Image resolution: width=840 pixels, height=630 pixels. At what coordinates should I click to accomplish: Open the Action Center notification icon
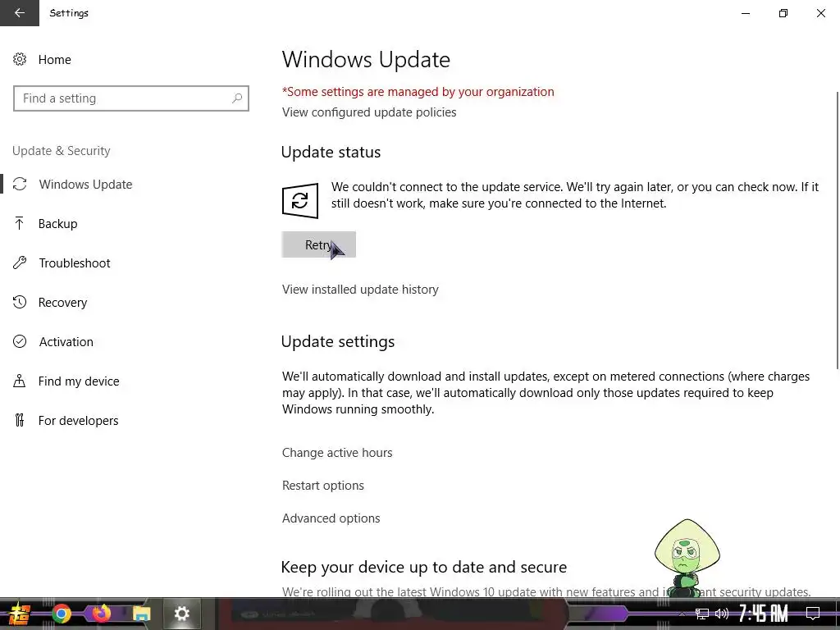click(x=813, y=614)
